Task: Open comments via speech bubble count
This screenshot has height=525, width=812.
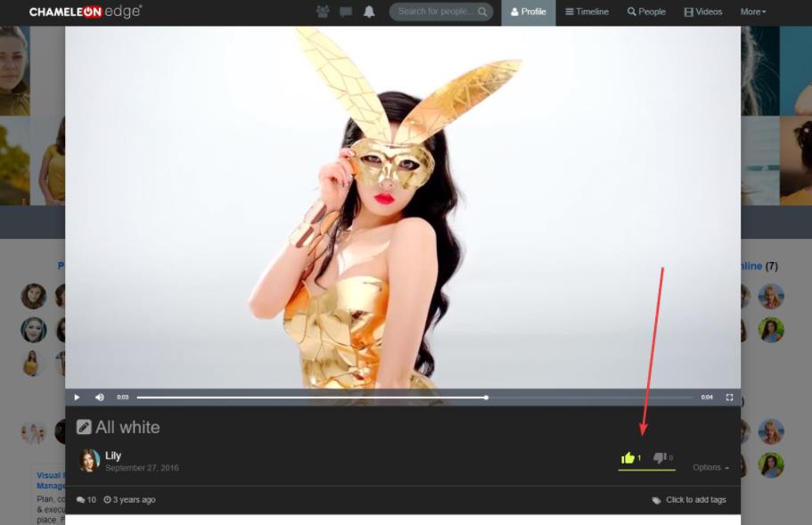Action: tap(86, 500)
